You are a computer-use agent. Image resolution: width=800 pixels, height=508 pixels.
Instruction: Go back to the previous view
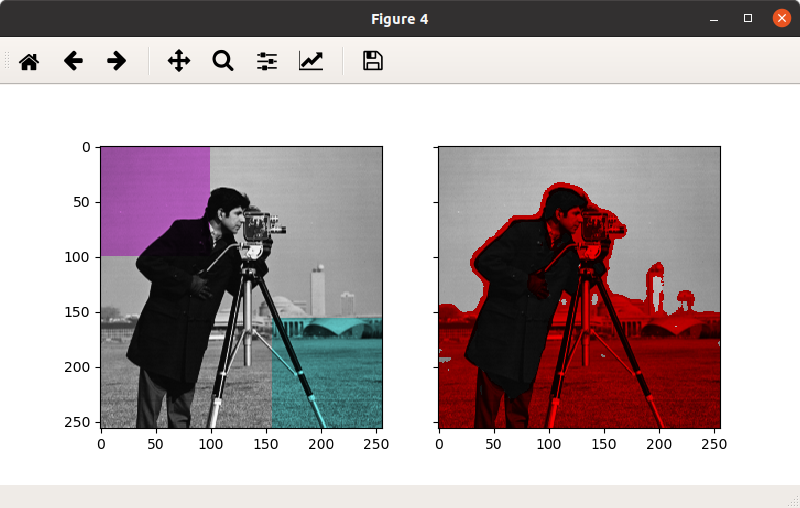[73, 61]
